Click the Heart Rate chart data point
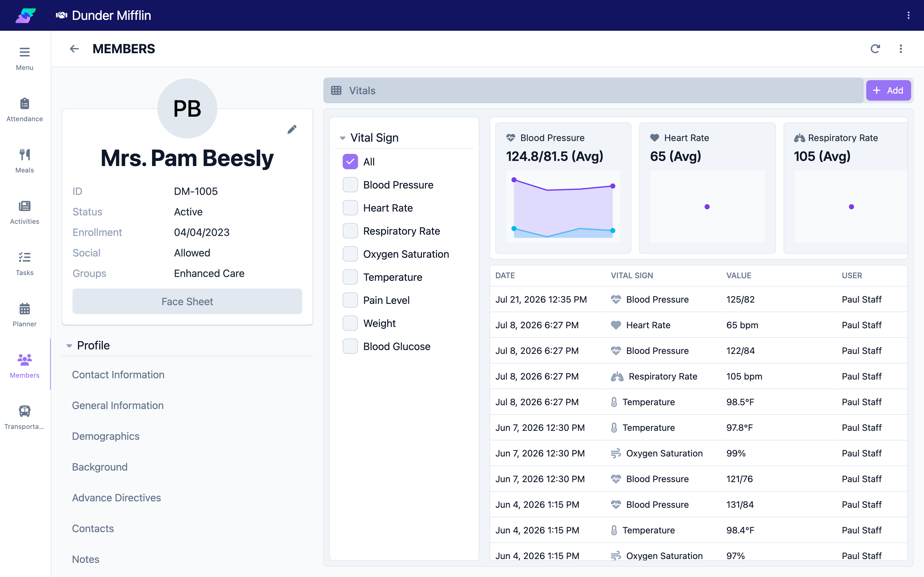Screen dimensions: 924x577 pos(707,207)
